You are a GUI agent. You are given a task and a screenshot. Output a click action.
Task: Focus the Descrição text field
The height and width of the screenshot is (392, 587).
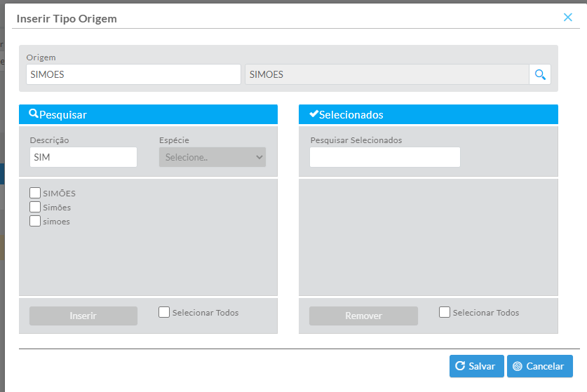83,157
